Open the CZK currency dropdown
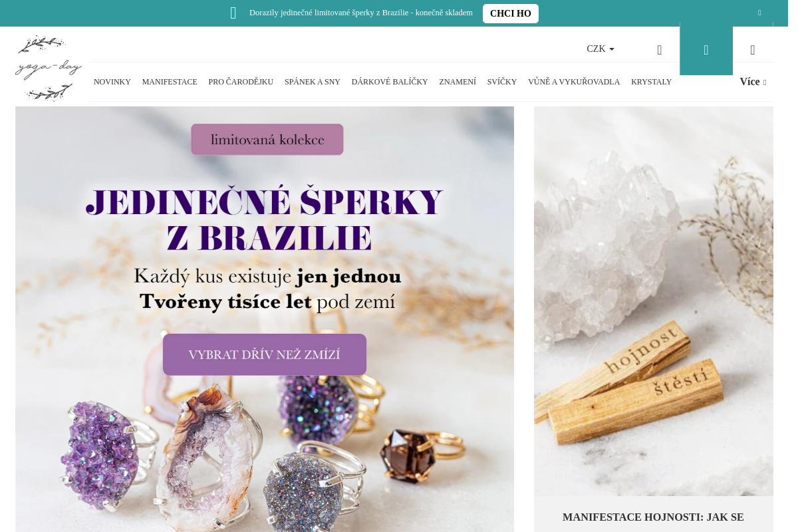798x532 pixels. [x=600, y=49]
